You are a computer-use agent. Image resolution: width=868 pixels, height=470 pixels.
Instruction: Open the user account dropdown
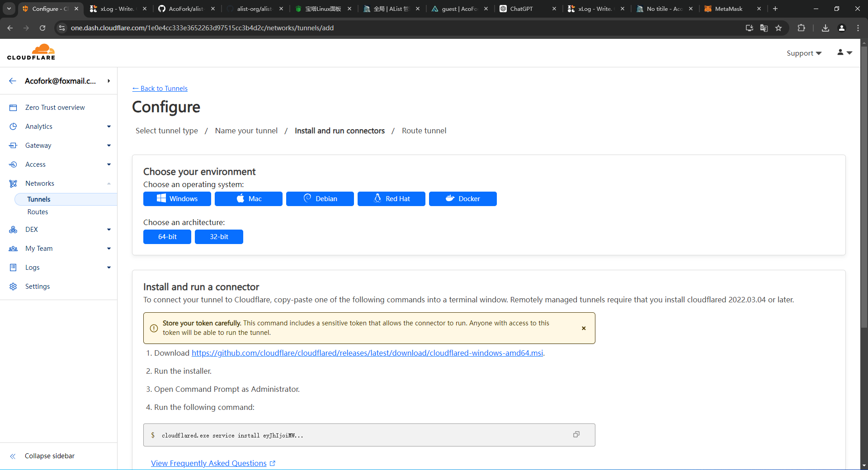pyautogui.click(x=844, y=53)
